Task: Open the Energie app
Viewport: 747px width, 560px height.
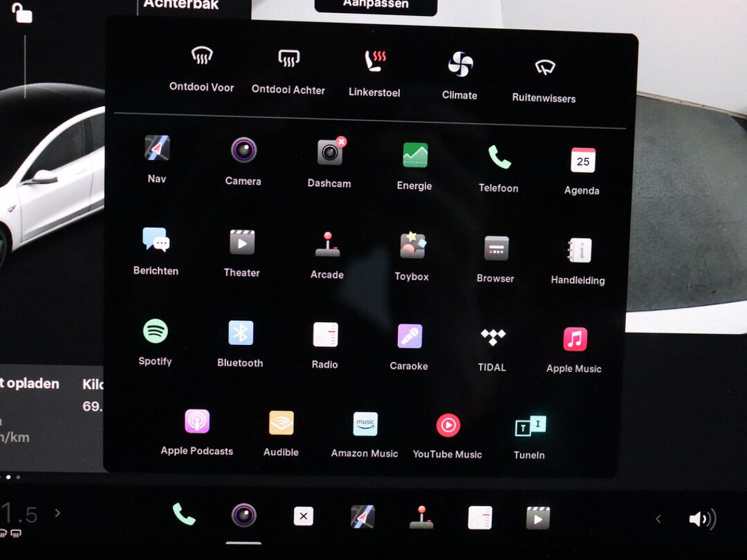Action: tap(415, 155)
